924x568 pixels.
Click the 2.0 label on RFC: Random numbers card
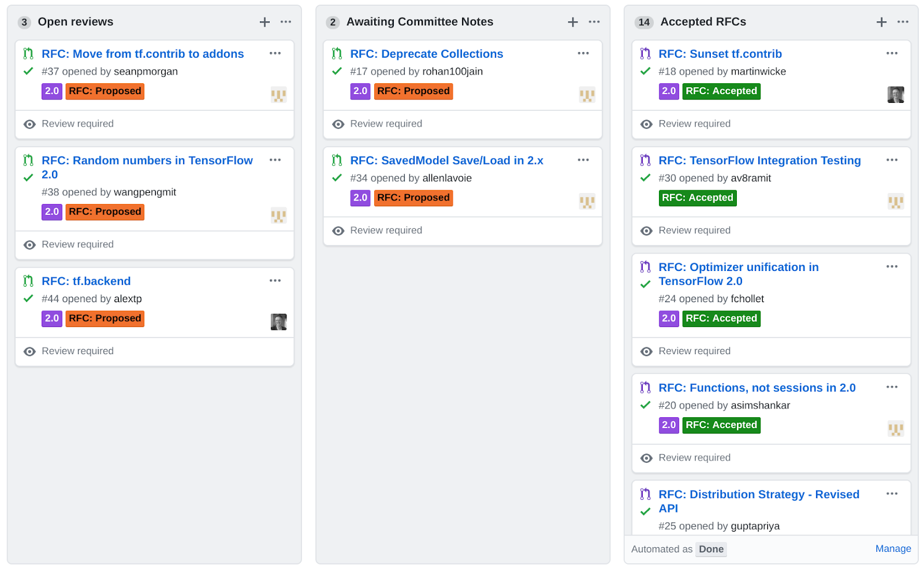(x=51, y=212)
